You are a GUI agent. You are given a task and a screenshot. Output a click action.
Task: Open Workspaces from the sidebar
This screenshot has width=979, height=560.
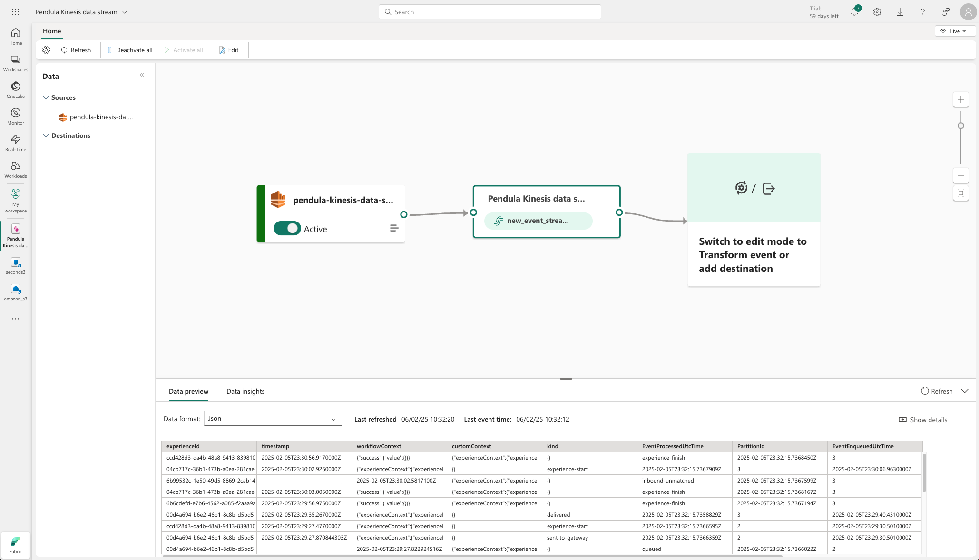coord(16,63)
